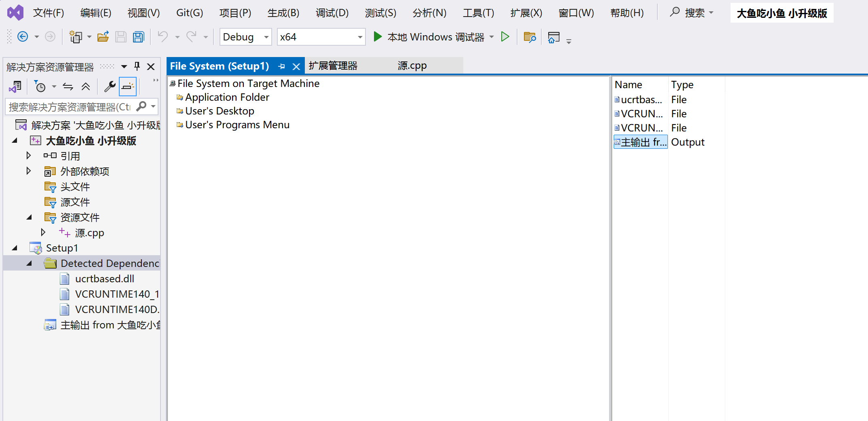
Task: Collapse the 资源文件 folder
Action: click(x=29, y=217)
